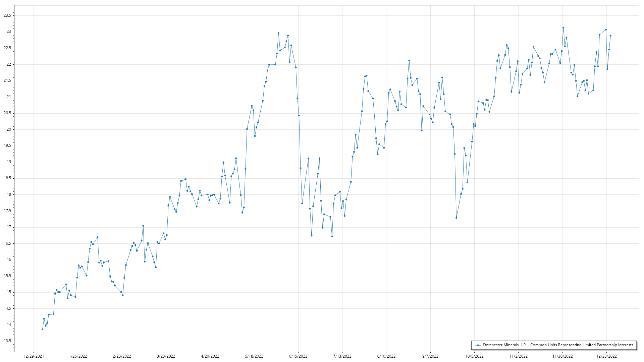Select the 1/26/2022 date tick label

coord(78,356)
